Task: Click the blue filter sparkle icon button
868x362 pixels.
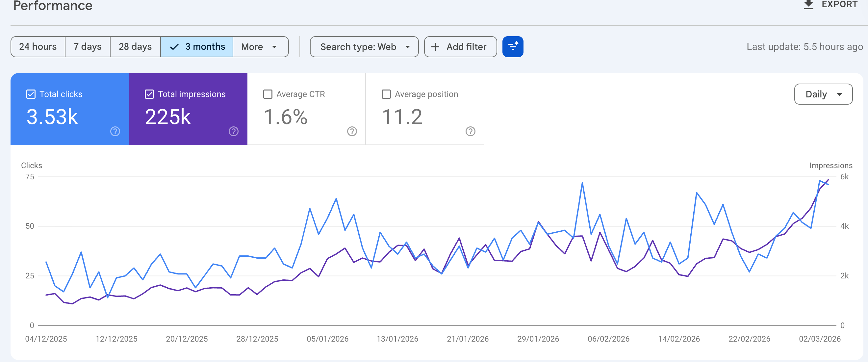Action: (x=513, y=46)
